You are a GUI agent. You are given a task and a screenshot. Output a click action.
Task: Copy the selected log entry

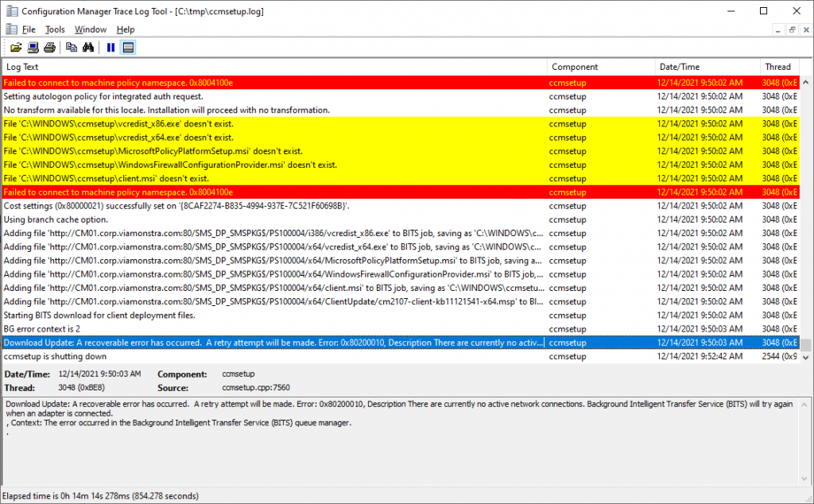pyautogui.click(x=72, y=47)
